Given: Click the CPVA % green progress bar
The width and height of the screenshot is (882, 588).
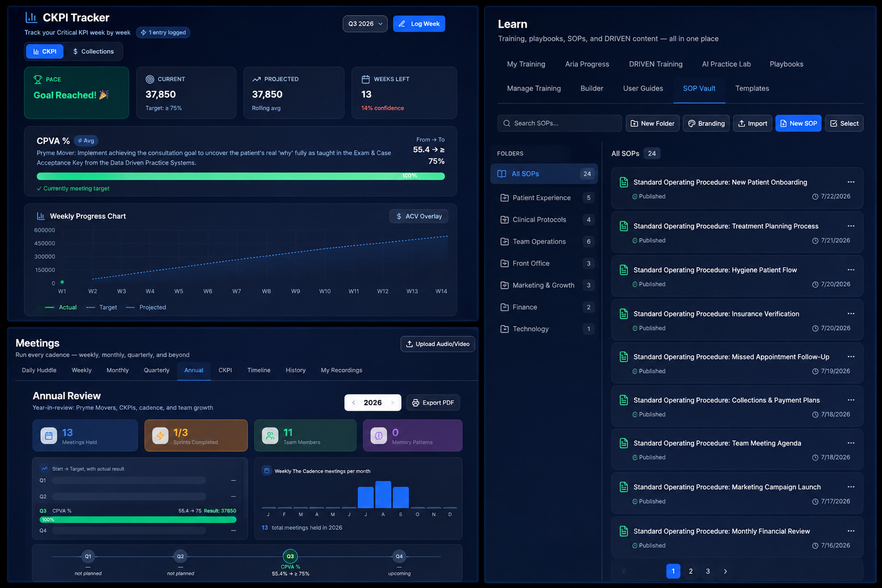Looking at the screenshot, I should pos(241,176).
